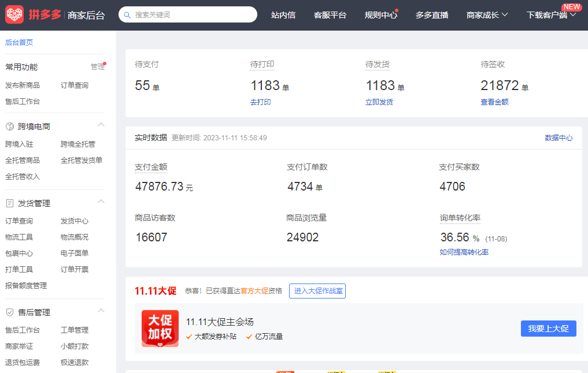Viewport: 588px width, 373px height.
Task: Collapse the 跨境电商 sidebar section
Action: tap(101, 125)
